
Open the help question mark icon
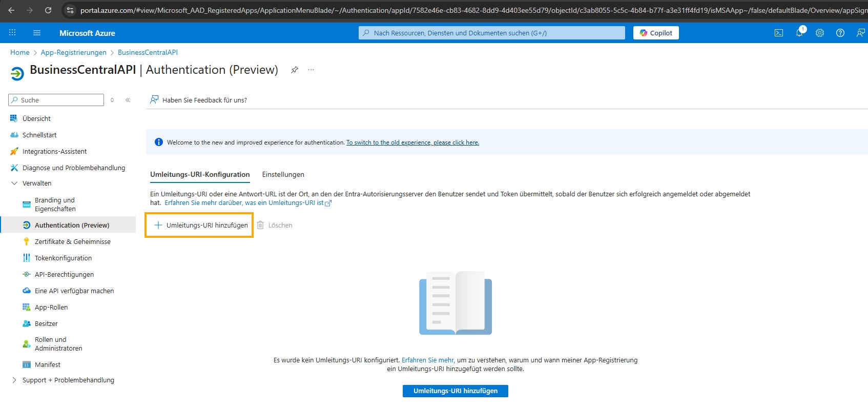(840, 33)
